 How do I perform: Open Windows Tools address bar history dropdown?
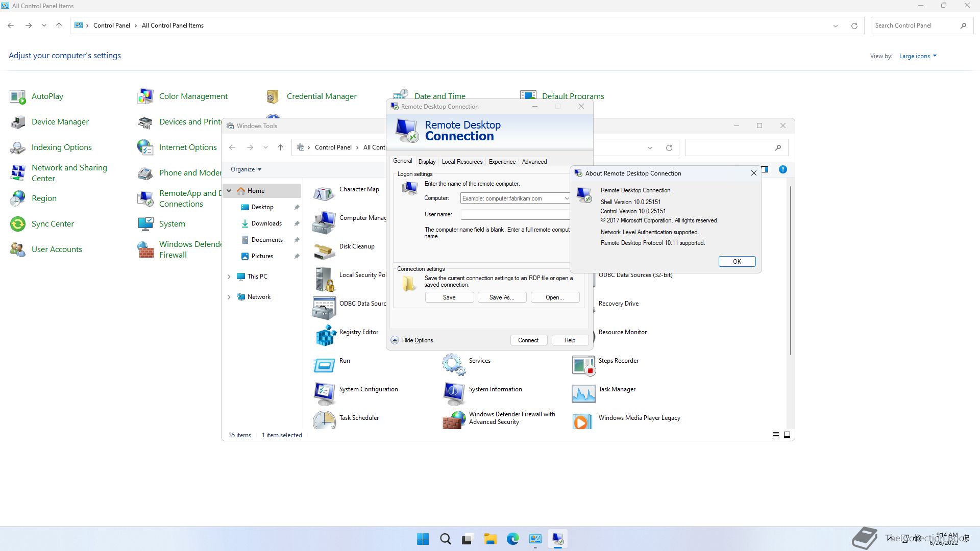[x=650, y=148]
